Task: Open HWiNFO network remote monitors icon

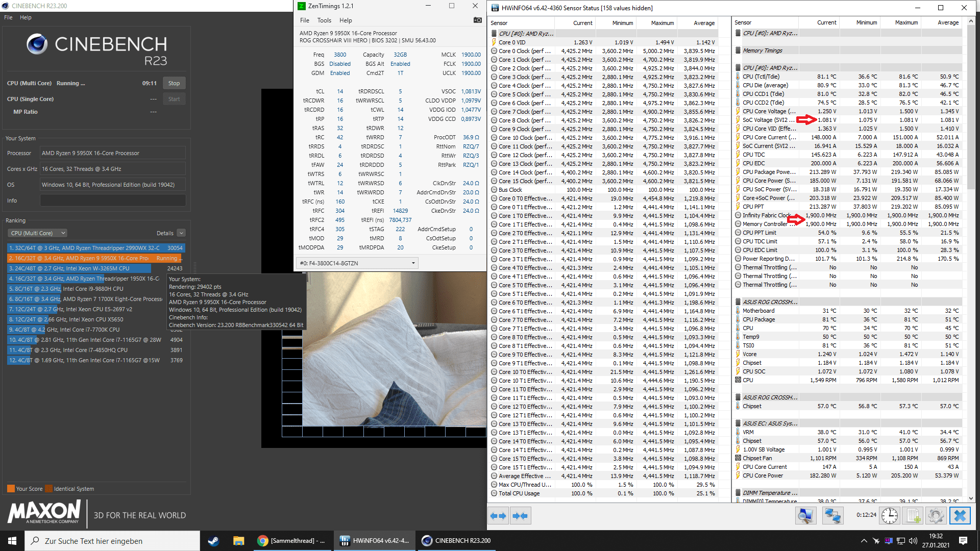Action: coord(832,516)
